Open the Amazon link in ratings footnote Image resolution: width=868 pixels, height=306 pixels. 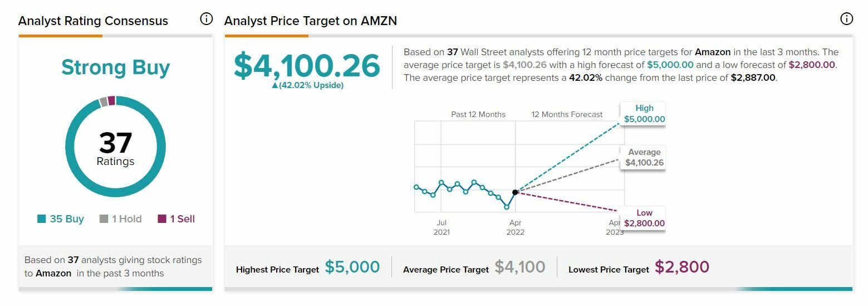[x=53, y=274]
